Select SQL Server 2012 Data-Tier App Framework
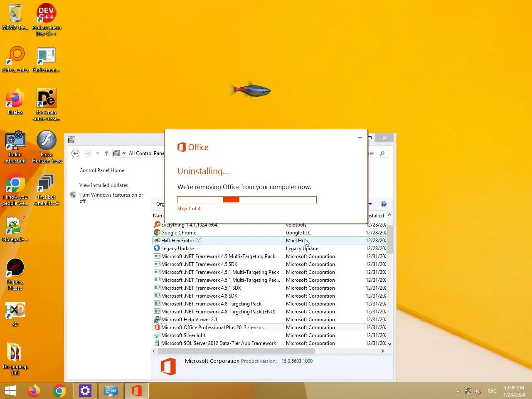Screen dimensions: 532x399 pos(269,343)
